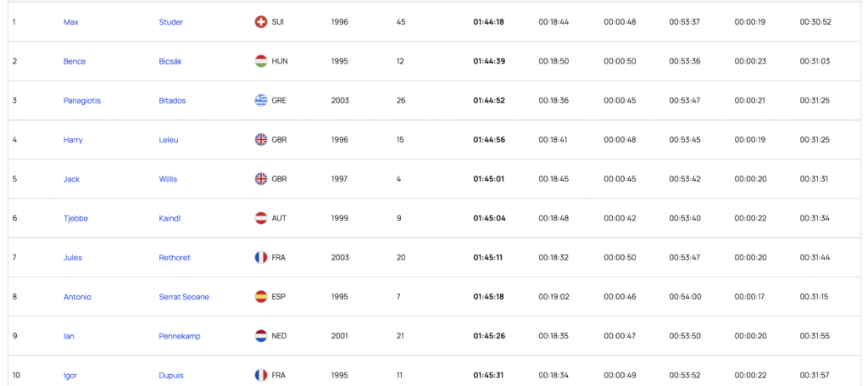Click the Pennekamp surname link
Screen dimensions: 868x386
pos(177,336)
